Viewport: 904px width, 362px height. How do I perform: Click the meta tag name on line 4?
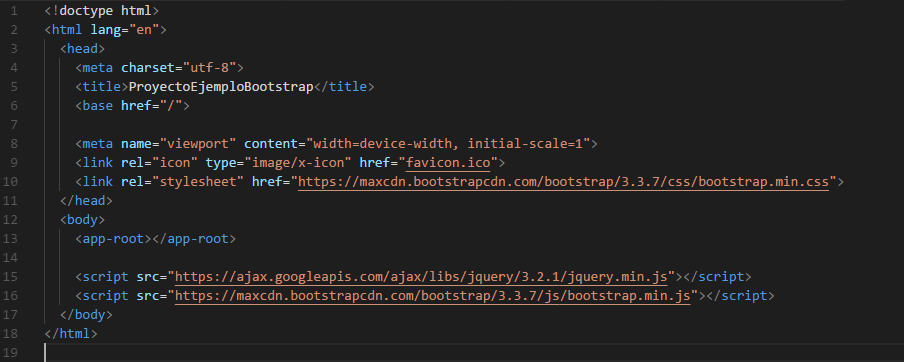(x=98, y=68)
